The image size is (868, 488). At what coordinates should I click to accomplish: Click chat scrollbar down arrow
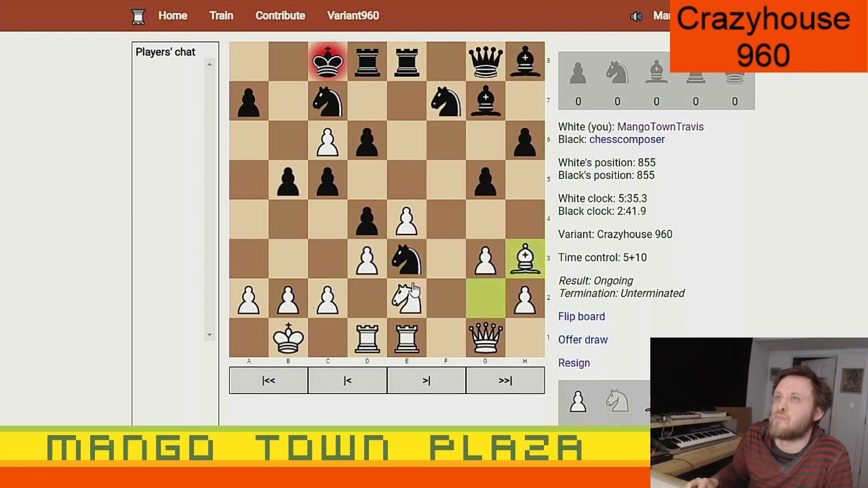point(210,334)
